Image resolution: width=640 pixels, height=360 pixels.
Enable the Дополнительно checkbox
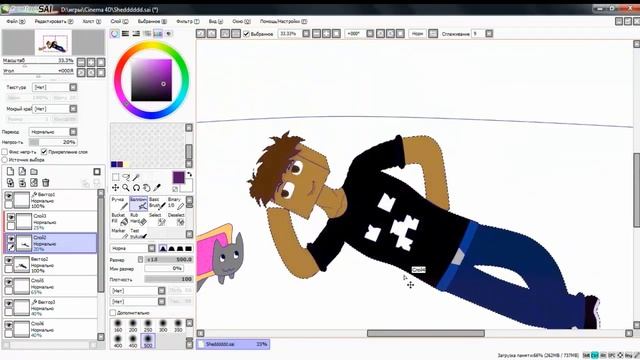tap(113, 313)
